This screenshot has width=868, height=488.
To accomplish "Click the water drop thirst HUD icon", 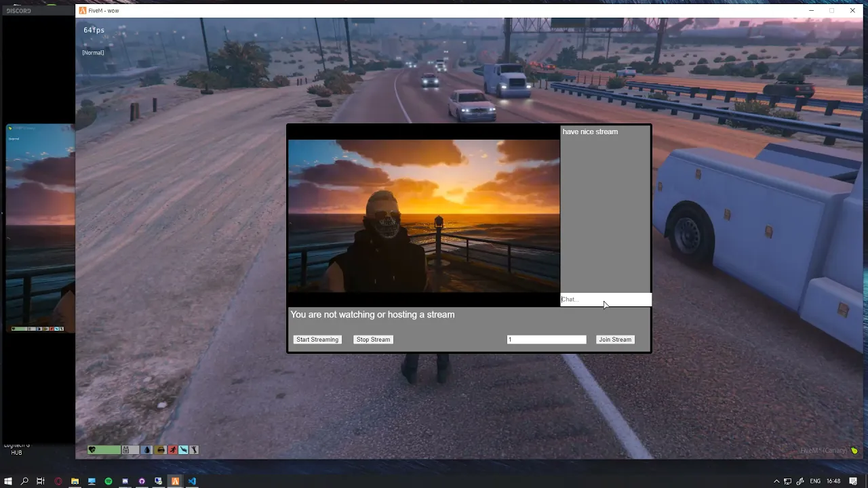I will [147, 449].
